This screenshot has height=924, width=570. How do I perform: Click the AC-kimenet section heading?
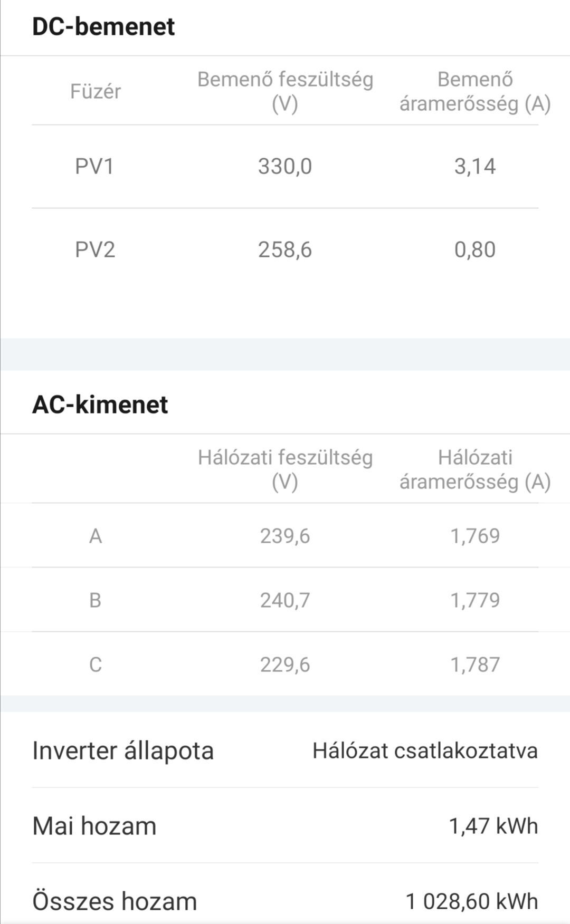(x=100, y=405)
